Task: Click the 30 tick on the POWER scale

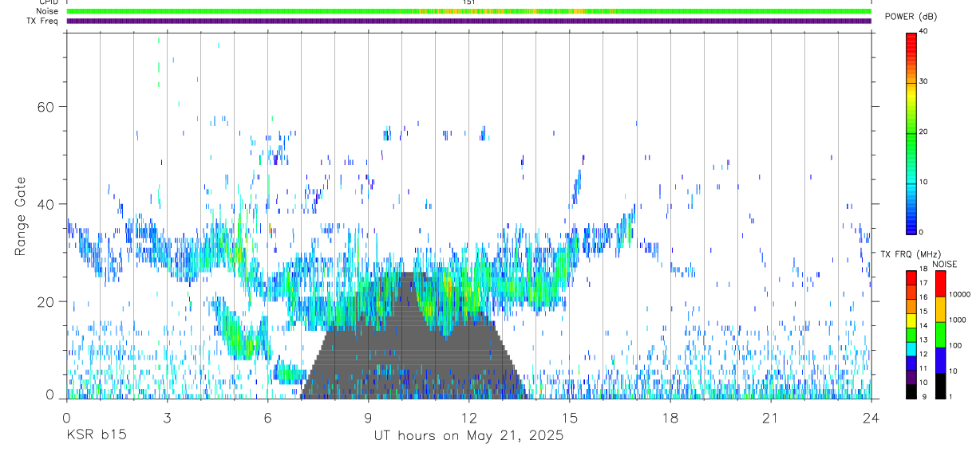Action: [x=923, y=81]
